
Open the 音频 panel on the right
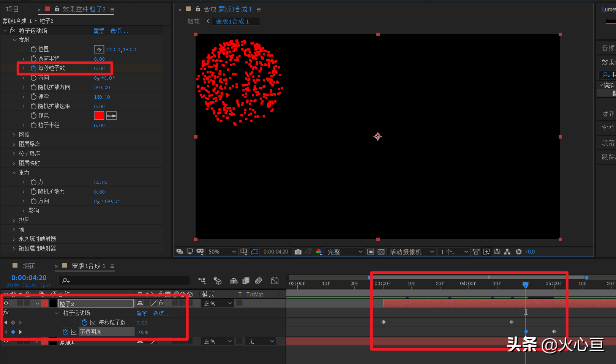[608, 48]
